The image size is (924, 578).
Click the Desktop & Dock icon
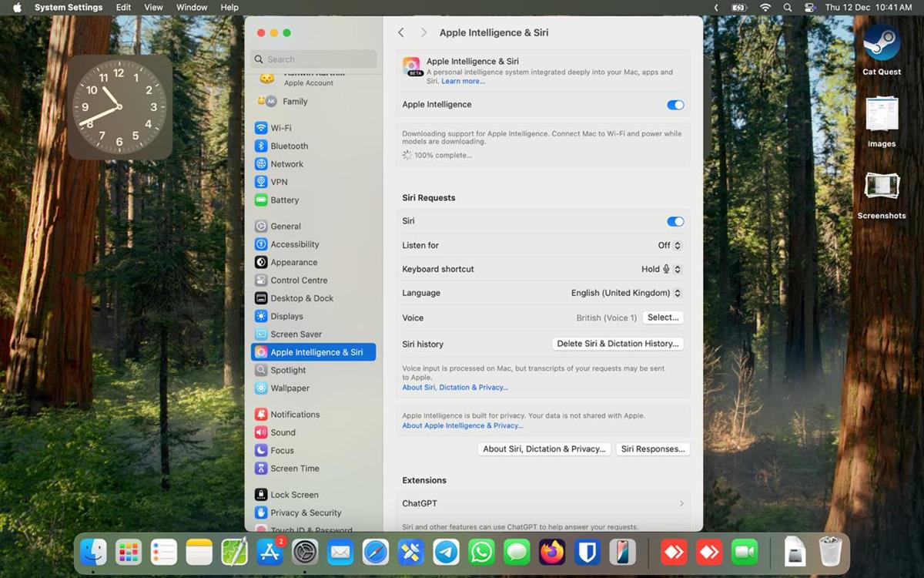point(261,298)
